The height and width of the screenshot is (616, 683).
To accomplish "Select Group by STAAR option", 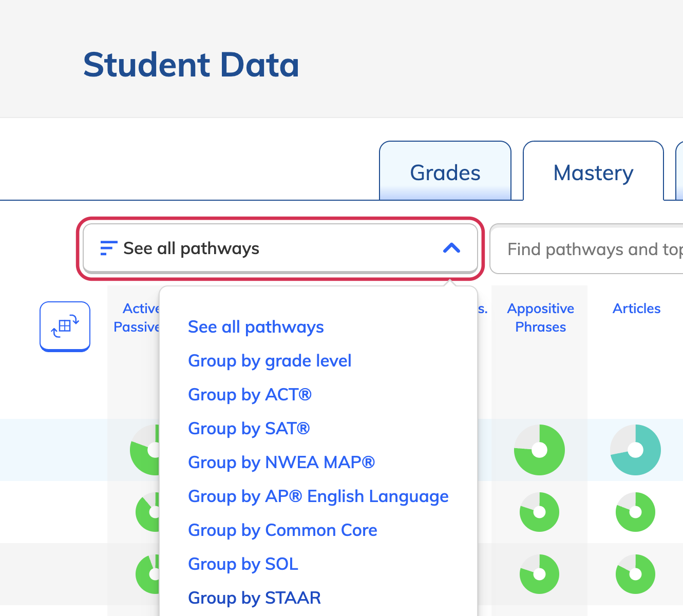I will tap(254, 598).
